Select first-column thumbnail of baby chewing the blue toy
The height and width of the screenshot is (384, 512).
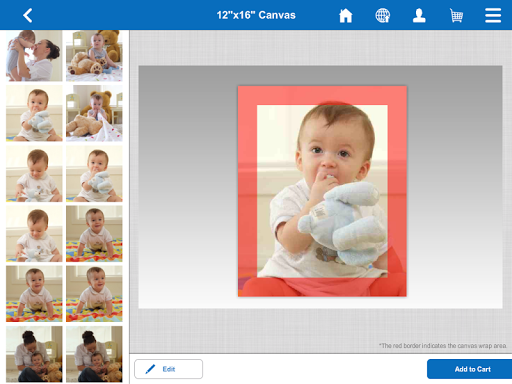click(34, 113)
